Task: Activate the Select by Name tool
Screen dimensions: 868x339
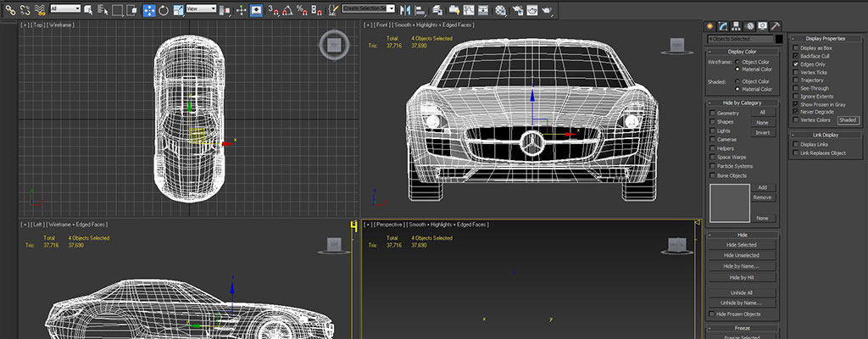Action: click(x=103, y=10)
